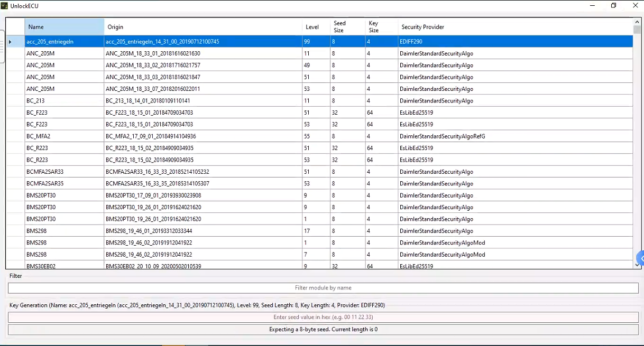
Task: Close the UnlockECU window
Action: click(636, 6)
